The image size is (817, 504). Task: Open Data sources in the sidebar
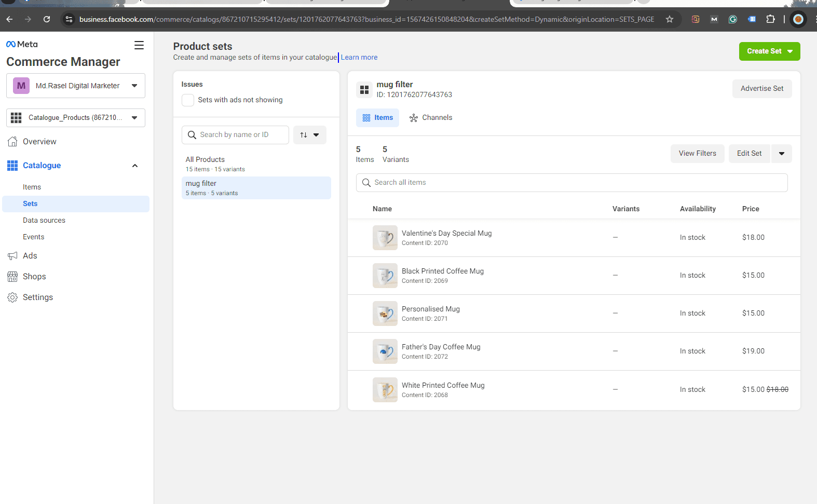(44, 220)
